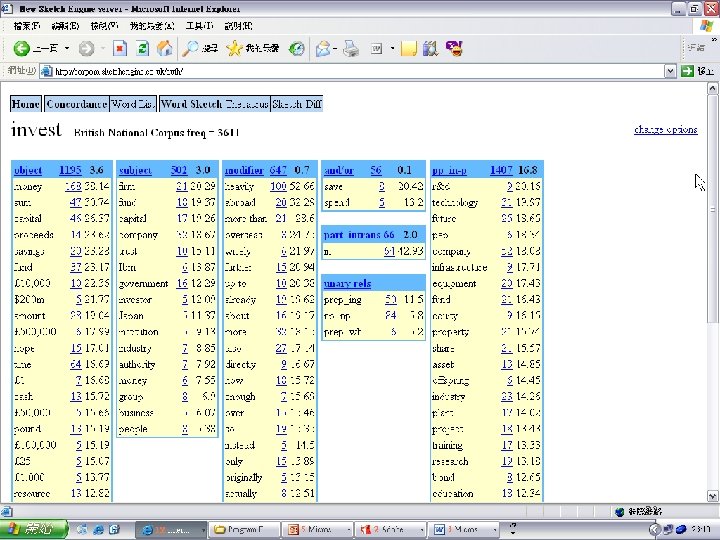Click the page icon in address bar
This screenshot has width=720, height=540.
click(46, 71)
